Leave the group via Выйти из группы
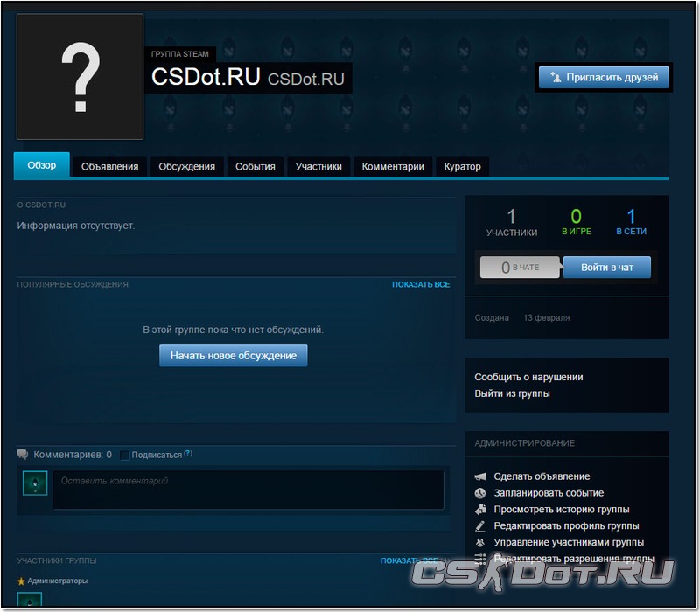 point(513,393)
